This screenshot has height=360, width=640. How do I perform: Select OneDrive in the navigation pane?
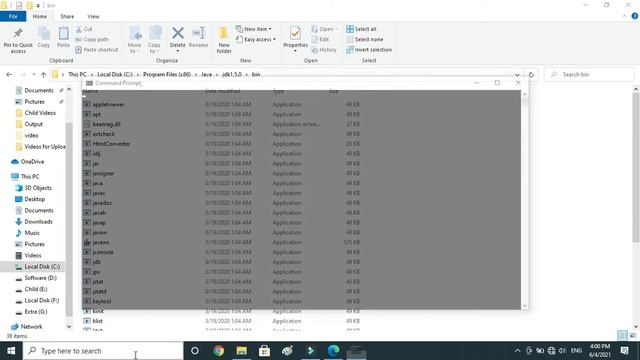click(x=28, y=162)
